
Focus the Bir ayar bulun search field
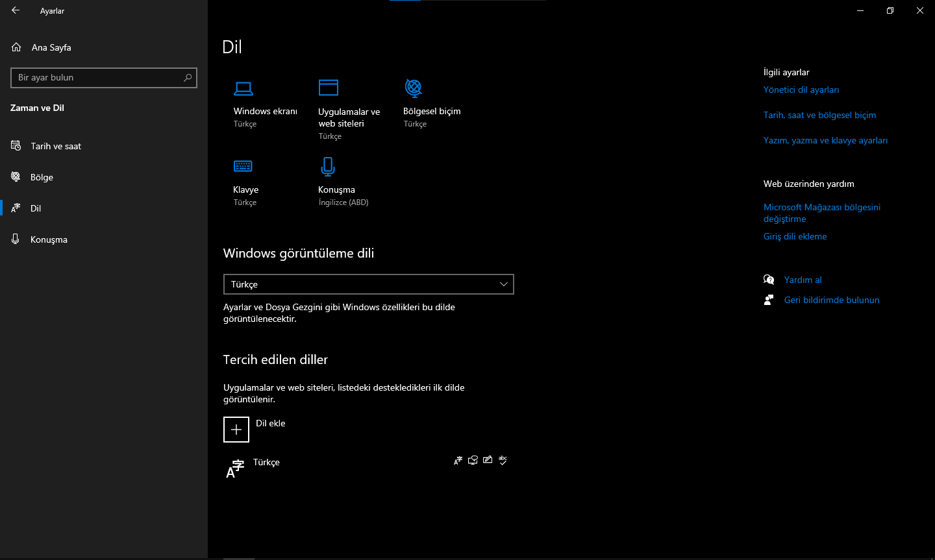(104, 78)
